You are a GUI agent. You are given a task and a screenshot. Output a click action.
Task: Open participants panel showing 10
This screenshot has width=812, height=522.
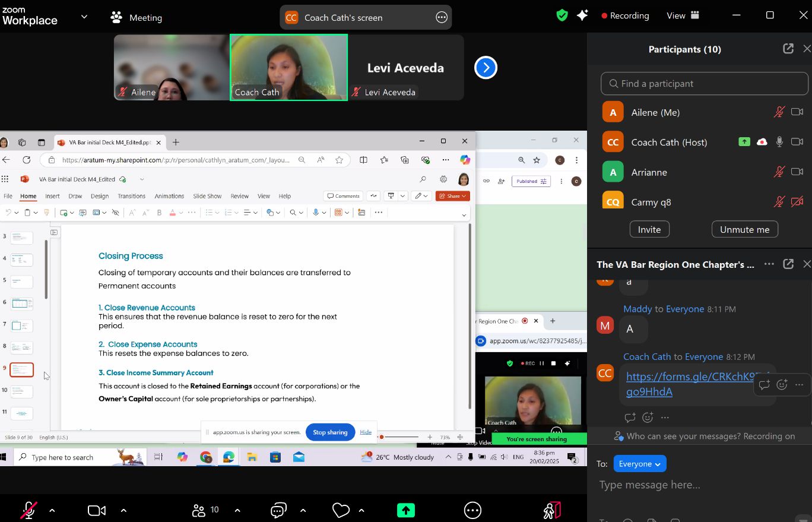(x=205, y=510)
